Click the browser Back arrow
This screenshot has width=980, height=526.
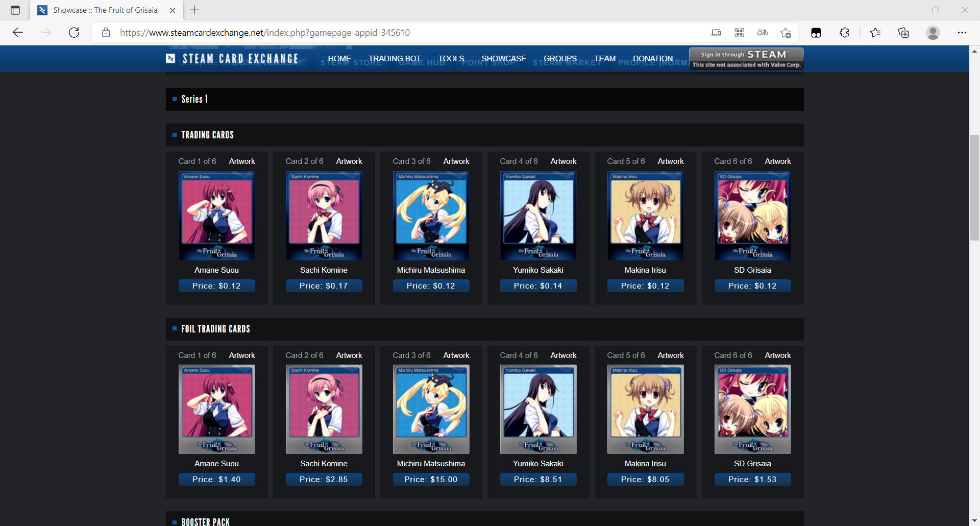pos(18,33)
